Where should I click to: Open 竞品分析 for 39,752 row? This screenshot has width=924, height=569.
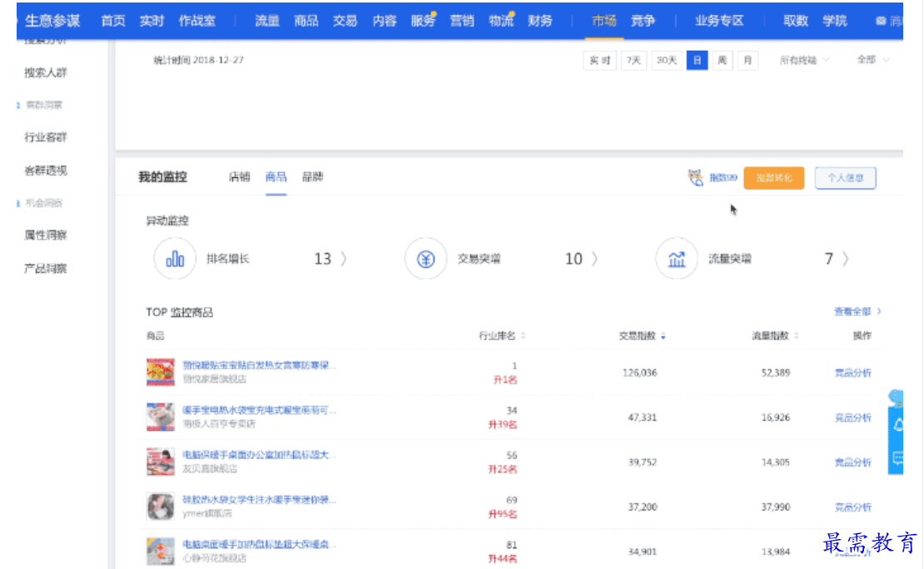(852, 463)
